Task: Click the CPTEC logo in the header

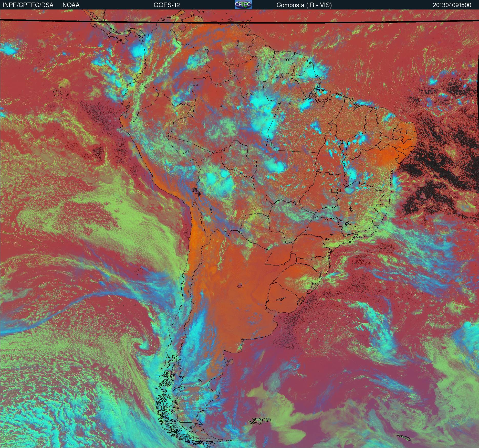Action: point(243,5)
